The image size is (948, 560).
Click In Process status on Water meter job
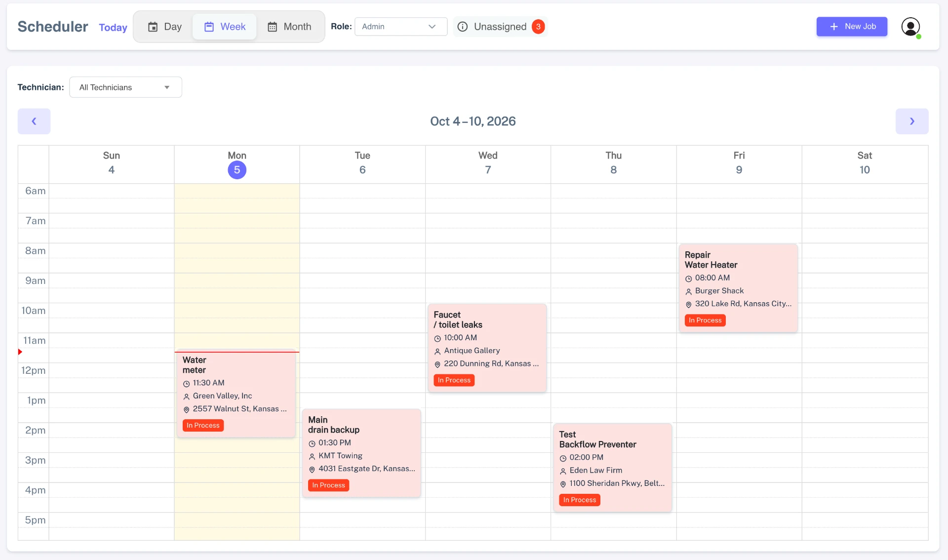(203, 425)
